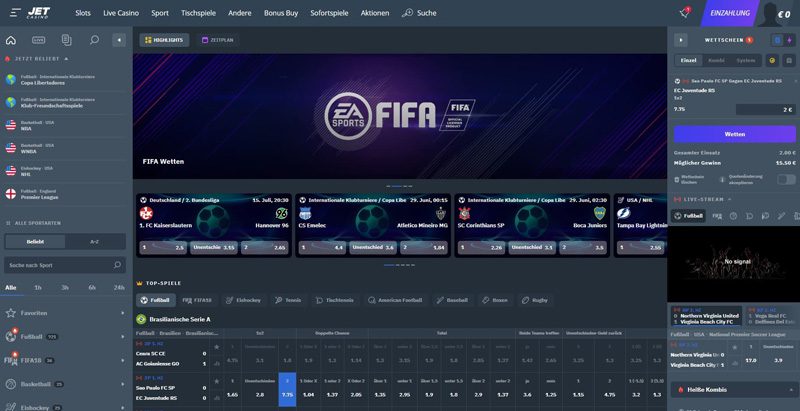This screenshot has height=411, width=800.
Task: Open the Bonus Buy menu
Action: point(281,13)
